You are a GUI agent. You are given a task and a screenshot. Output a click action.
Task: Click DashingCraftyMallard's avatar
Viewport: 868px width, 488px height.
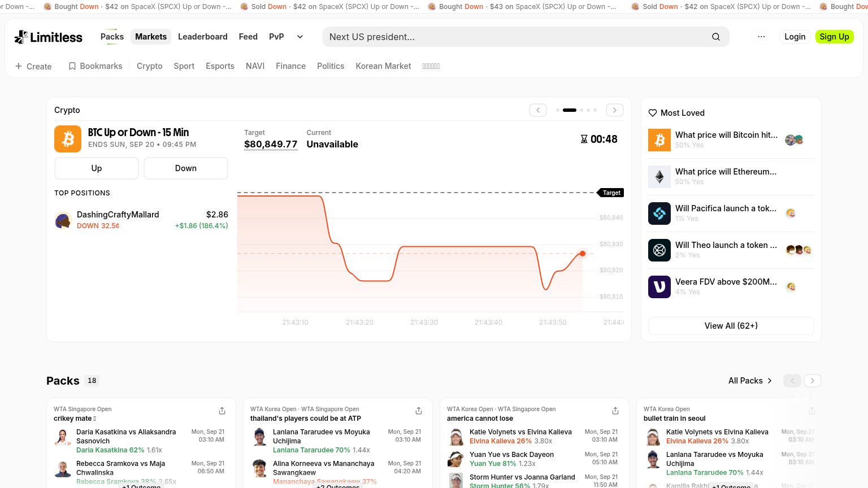click(63, 220)
